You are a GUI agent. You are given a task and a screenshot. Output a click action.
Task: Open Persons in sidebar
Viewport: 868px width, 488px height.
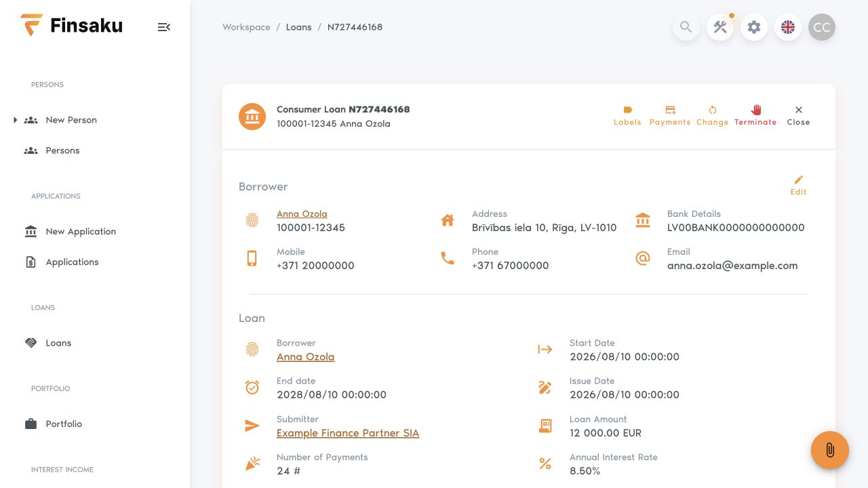(x=62, y=150)
